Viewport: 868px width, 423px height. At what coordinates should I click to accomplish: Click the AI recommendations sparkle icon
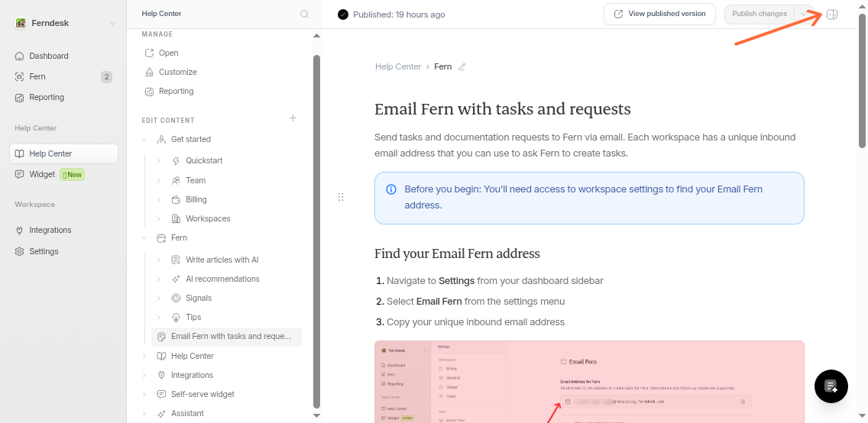pyautogui.click(x=176, y=279)
